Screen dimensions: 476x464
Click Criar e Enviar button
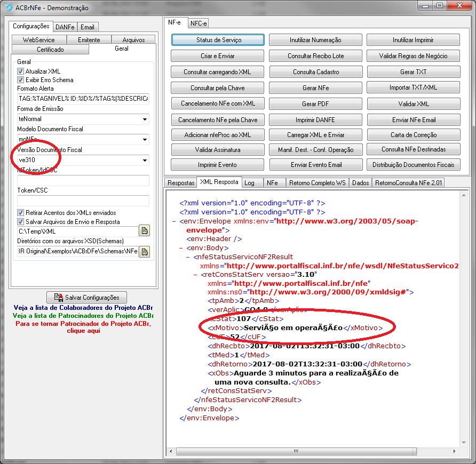click(217, 56)
